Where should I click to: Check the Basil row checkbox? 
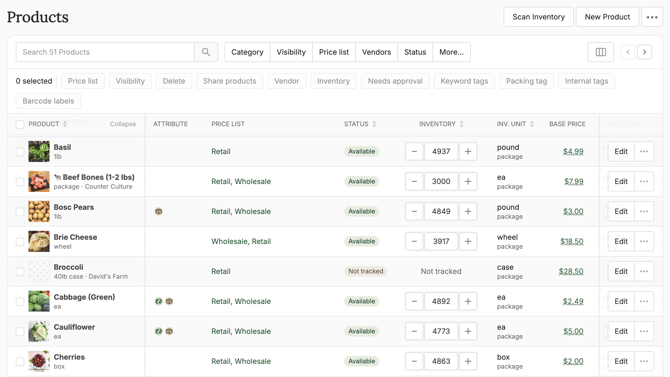click(20, 152)
